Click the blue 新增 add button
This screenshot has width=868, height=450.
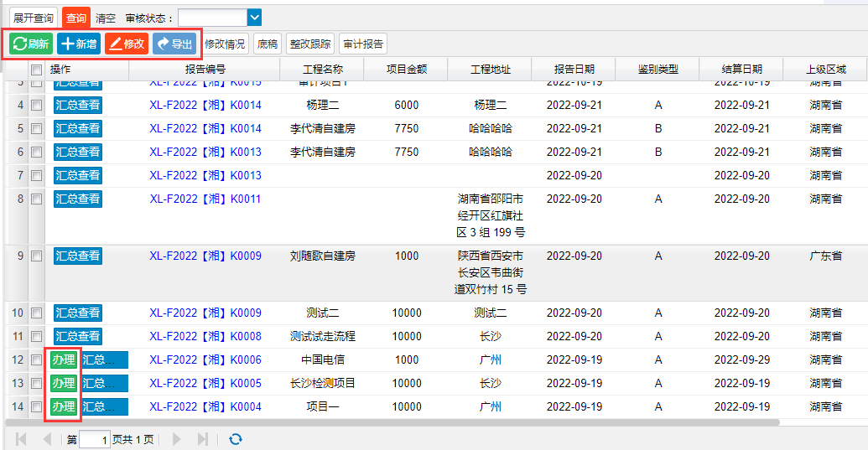pos(79,44)
